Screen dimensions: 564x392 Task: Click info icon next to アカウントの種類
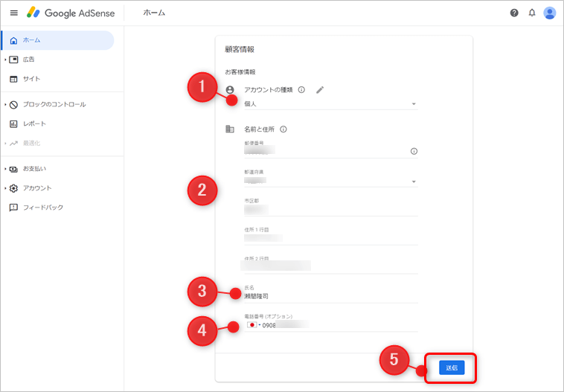point(301,90)
